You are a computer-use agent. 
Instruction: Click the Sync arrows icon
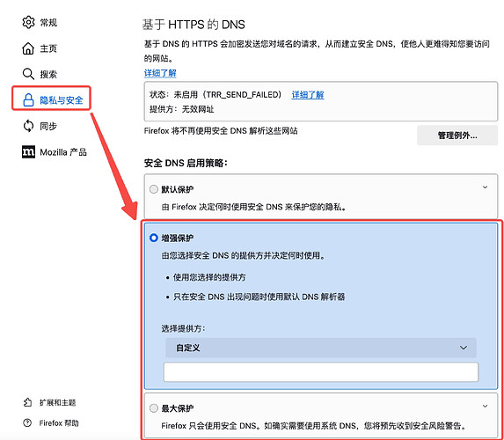(x=28, y=126)
